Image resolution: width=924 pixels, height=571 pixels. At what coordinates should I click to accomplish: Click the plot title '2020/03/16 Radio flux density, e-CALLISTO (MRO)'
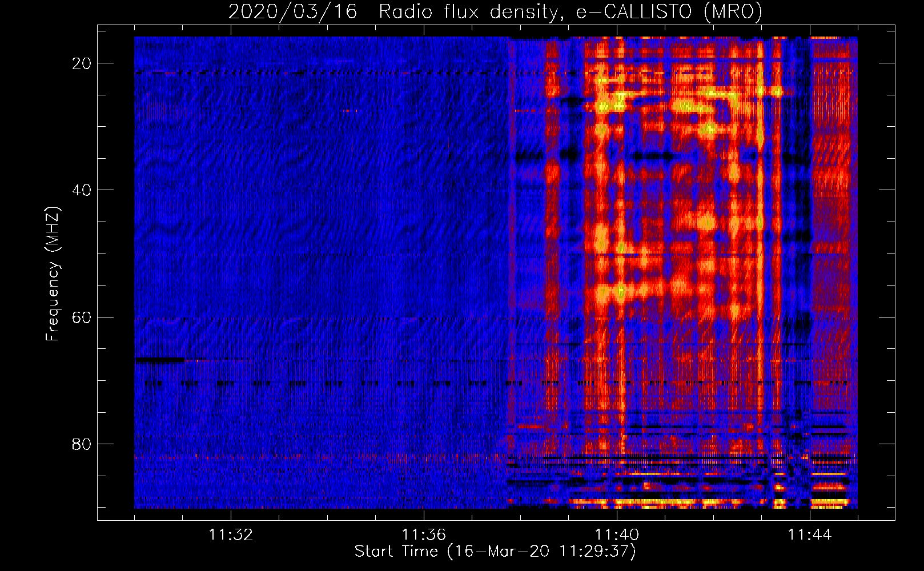point(495,12)
